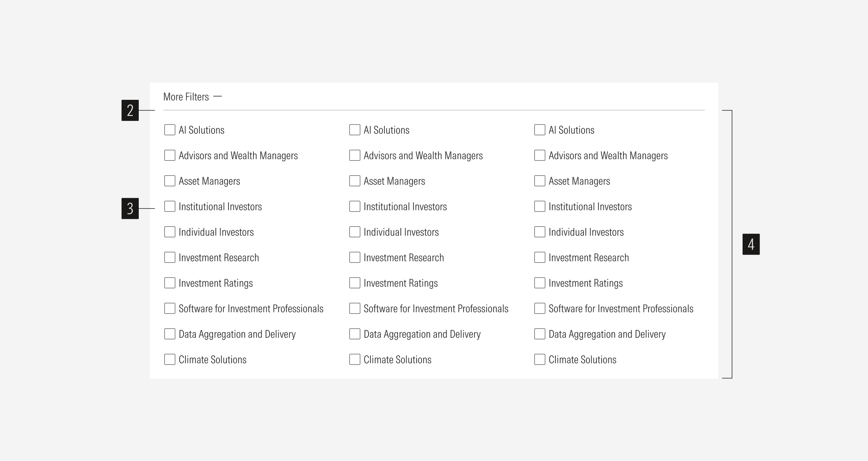868x461 pixels.
Task: Check Institutional Investors in the middle column
Action: (x=355, y=206)
